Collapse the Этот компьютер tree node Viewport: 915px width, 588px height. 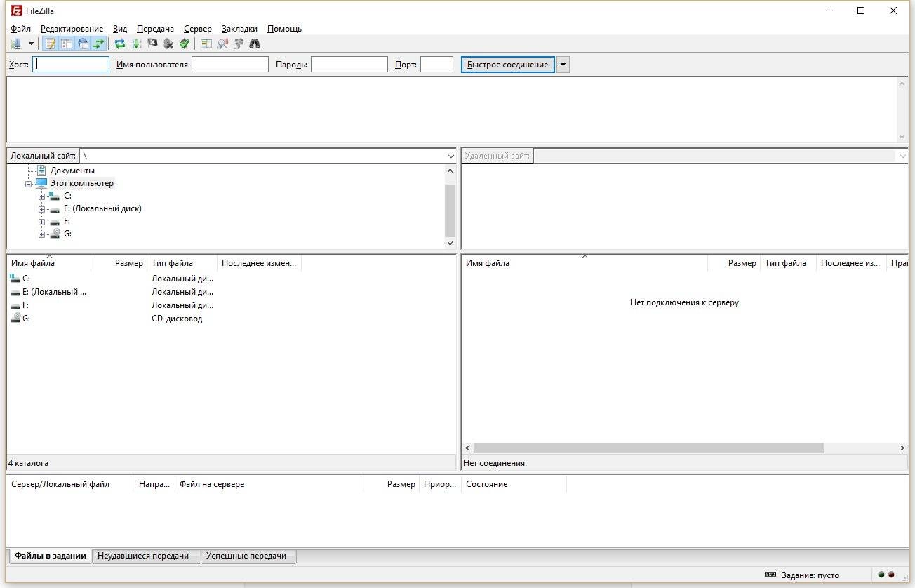tap(29, 183)
